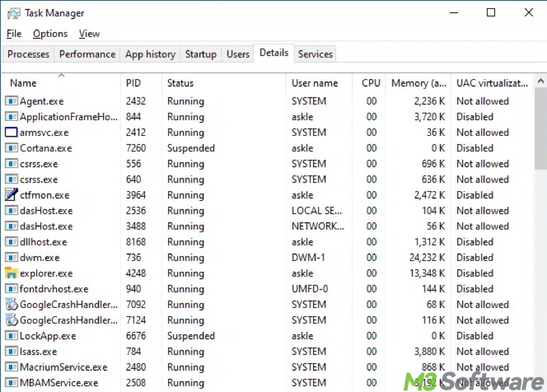Click the GoogleCrashHandler icon for PID 7124

coord(11,320)
